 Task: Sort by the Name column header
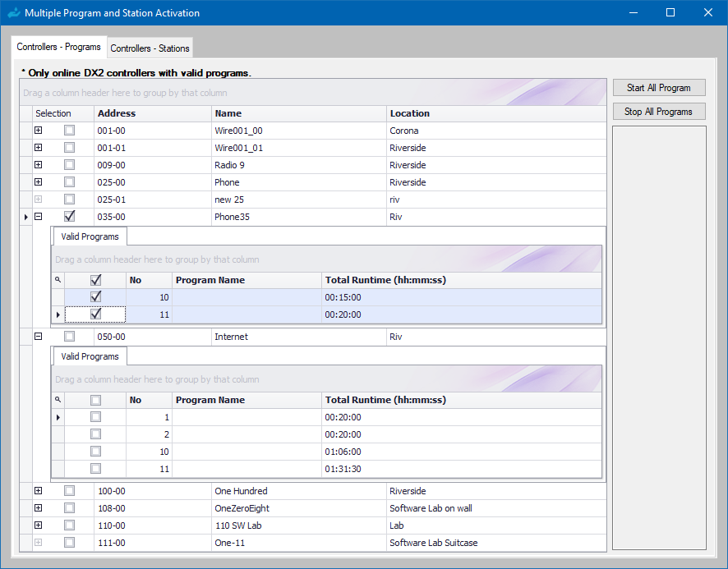tap(299, 113)
